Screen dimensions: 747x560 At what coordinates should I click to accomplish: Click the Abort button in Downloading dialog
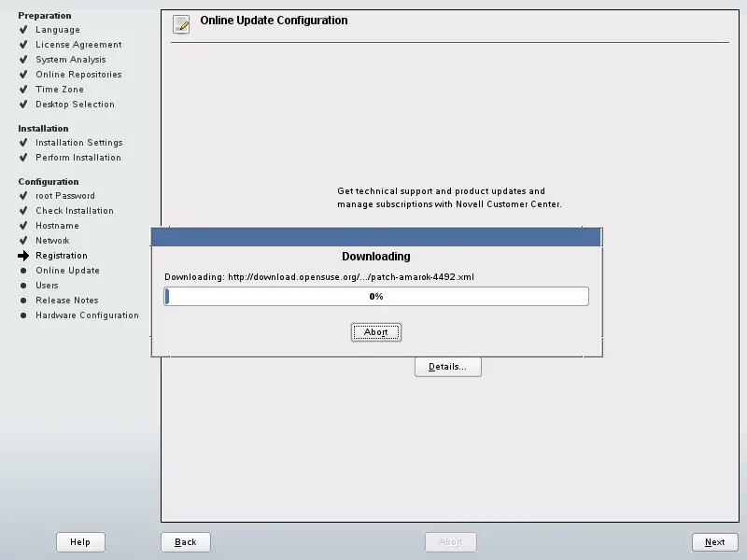pos(376,332)
